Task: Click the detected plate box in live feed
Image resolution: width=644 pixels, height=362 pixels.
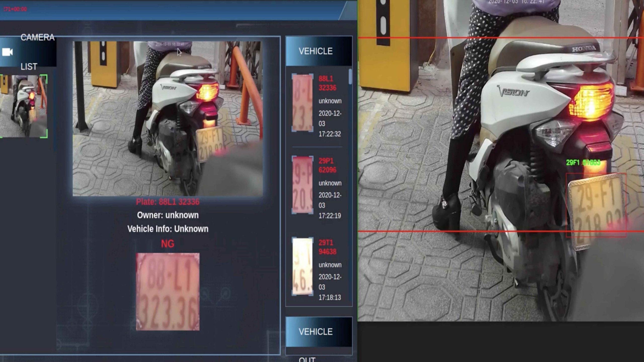Action: (x=596, y=205)
